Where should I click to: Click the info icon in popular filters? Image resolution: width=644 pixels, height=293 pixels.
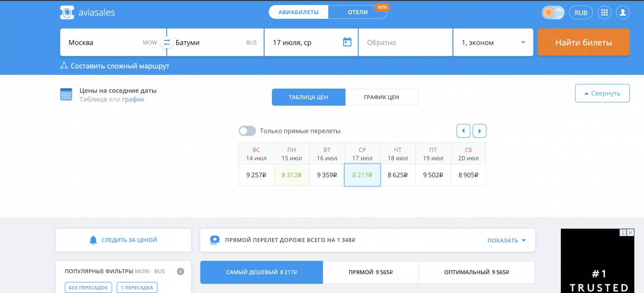click(x=180, y=271)
